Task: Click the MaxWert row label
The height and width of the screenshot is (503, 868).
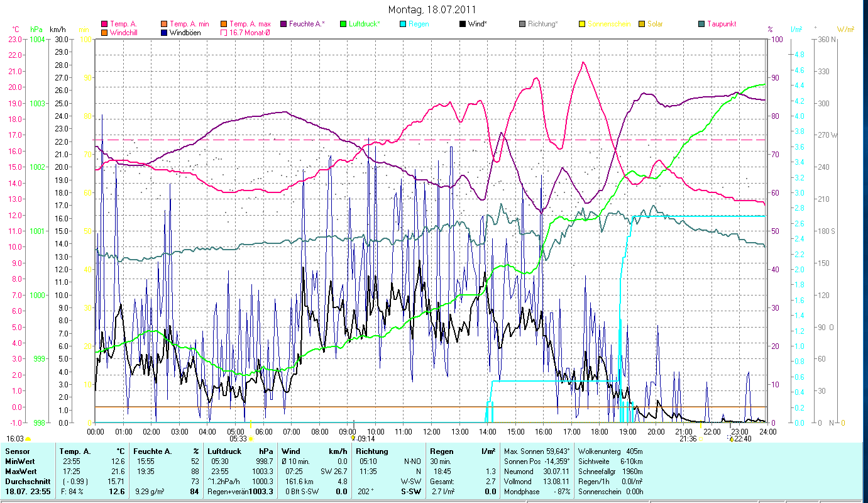Action: click(x=21, y=471)
